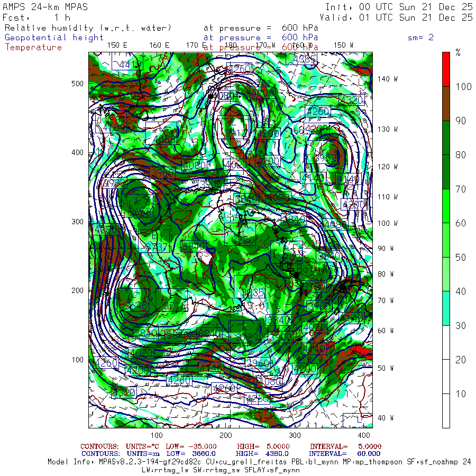Click the % unit label above colorbar
Viewport: 476px width, 476px height.
click(458, 52)
